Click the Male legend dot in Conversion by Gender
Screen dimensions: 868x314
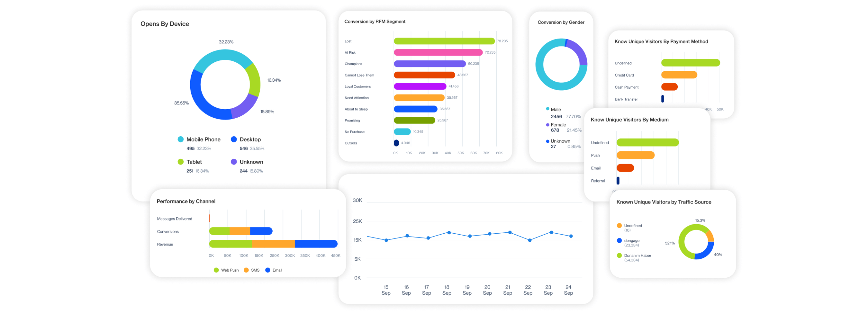(547, 109)
